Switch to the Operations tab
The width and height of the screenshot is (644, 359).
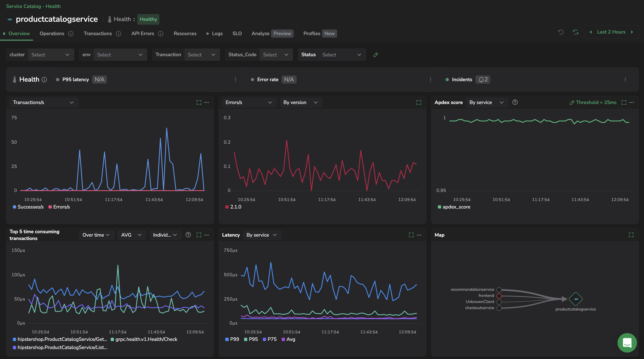(52, 34)
